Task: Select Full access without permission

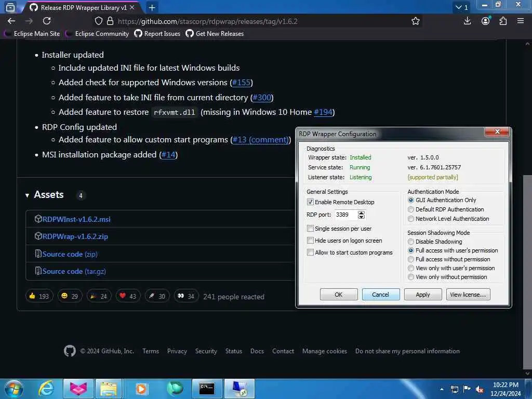Action: pyautogui.click(x=411, y=259)
